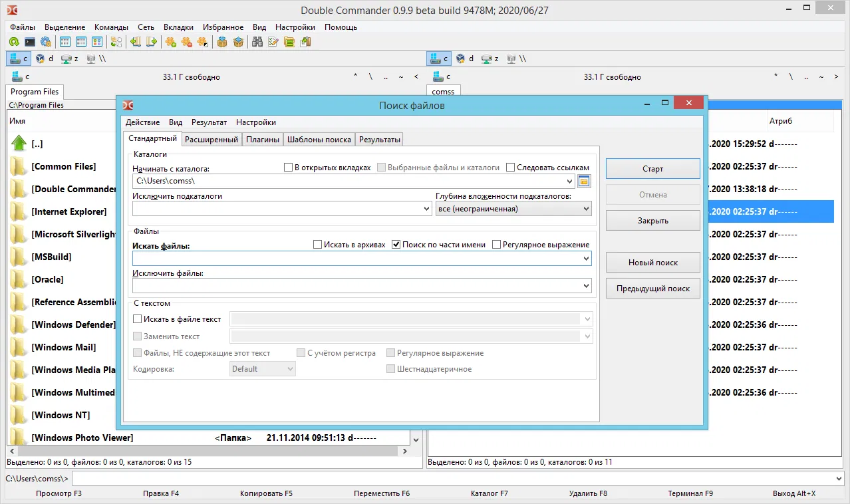Open 'Файлы' menu in main window
This screenshot has width=850, height=504.
(x=23, y=27)
